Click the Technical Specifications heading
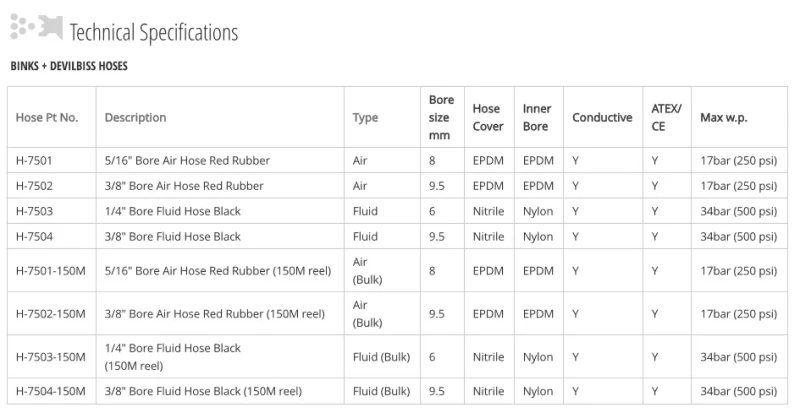Screen dimensions: 800x413 click(154, 32)
